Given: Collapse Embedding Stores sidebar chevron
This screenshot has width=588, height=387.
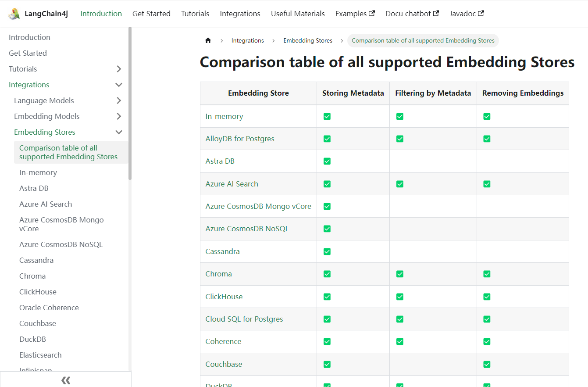Looking at the screenshot, I should pyautogui.click(x=119, y=132).
